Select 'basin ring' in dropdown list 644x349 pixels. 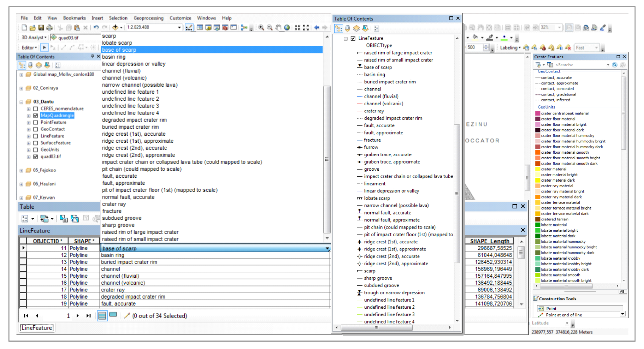[114, 57]
